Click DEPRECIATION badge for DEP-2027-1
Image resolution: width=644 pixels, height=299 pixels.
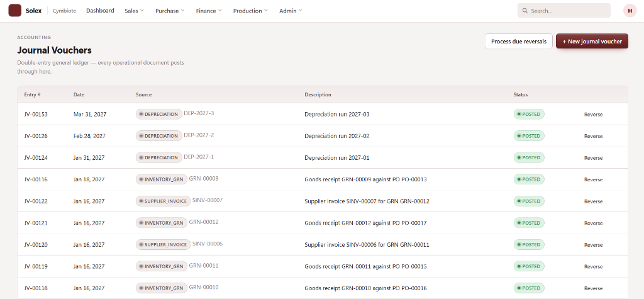click(x=158, y=157)
